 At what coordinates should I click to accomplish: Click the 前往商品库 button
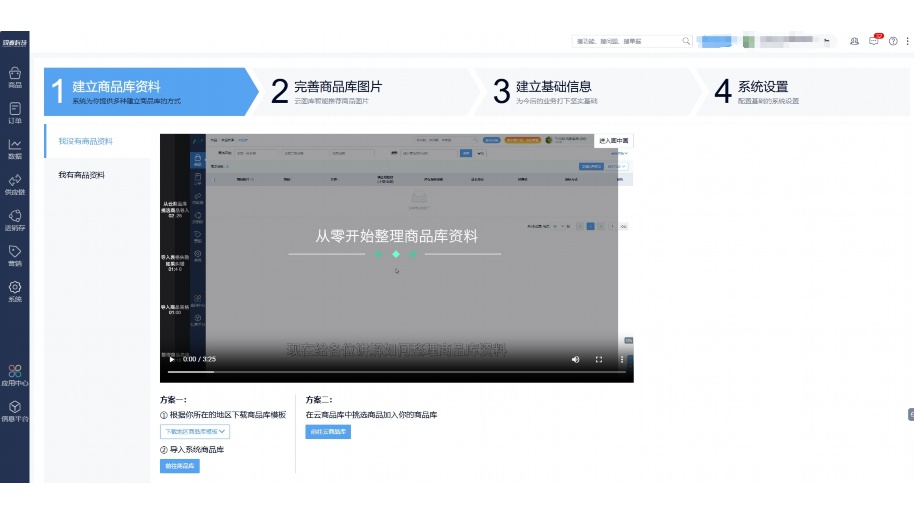(180, 466)
